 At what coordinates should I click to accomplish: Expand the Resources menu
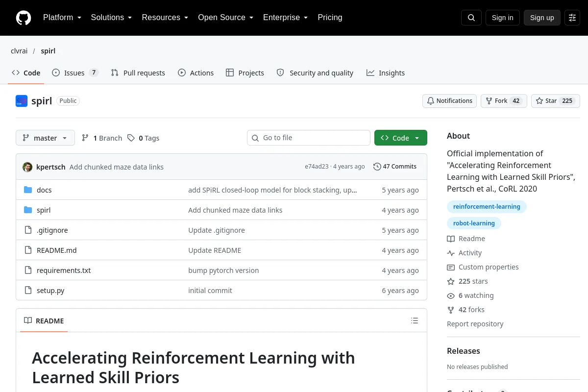pos(165,18)
